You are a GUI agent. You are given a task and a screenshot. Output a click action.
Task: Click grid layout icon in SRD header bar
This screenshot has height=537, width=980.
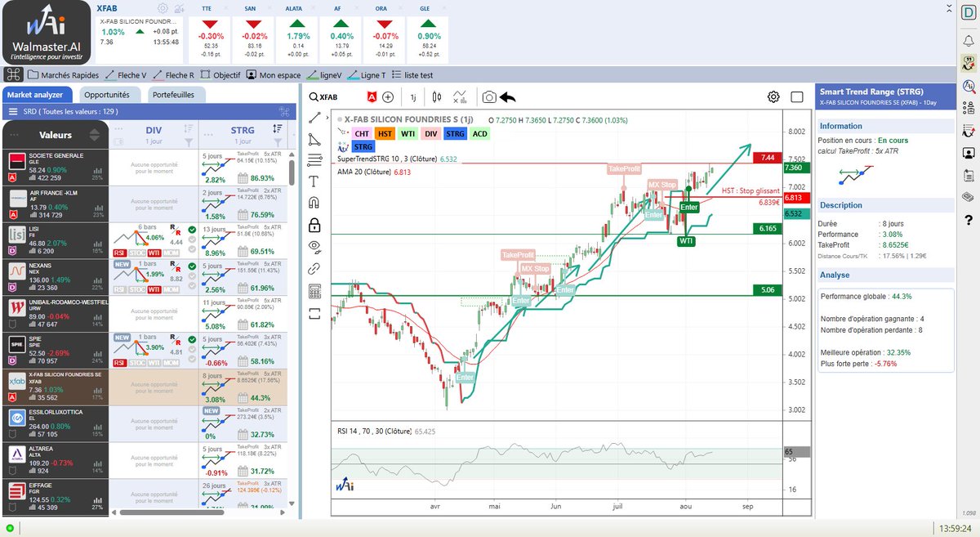tap(285, 112)
